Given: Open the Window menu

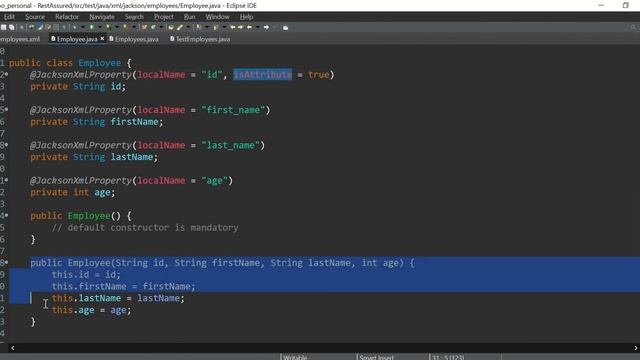Looking at the screenshot, I should (x=217, y=17).
